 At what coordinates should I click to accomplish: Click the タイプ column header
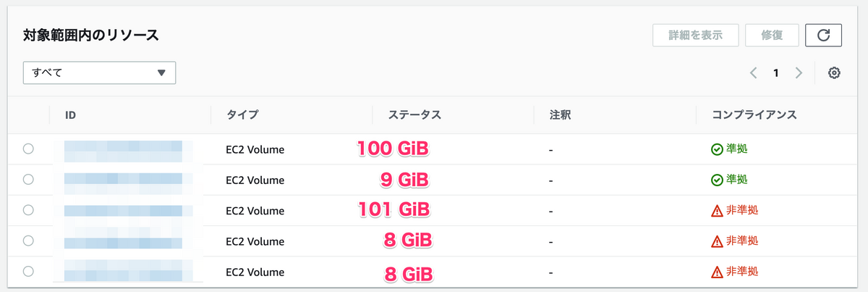pos(242,114)
